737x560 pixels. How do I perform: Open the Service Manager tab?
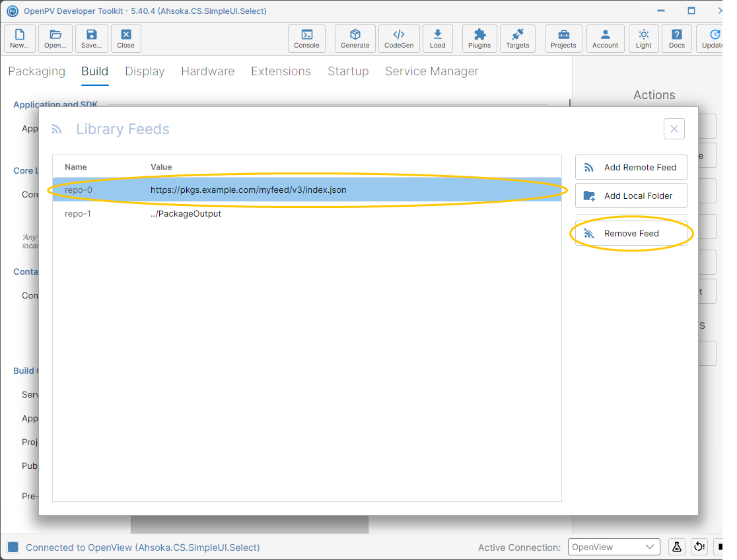tap(431, 71)
